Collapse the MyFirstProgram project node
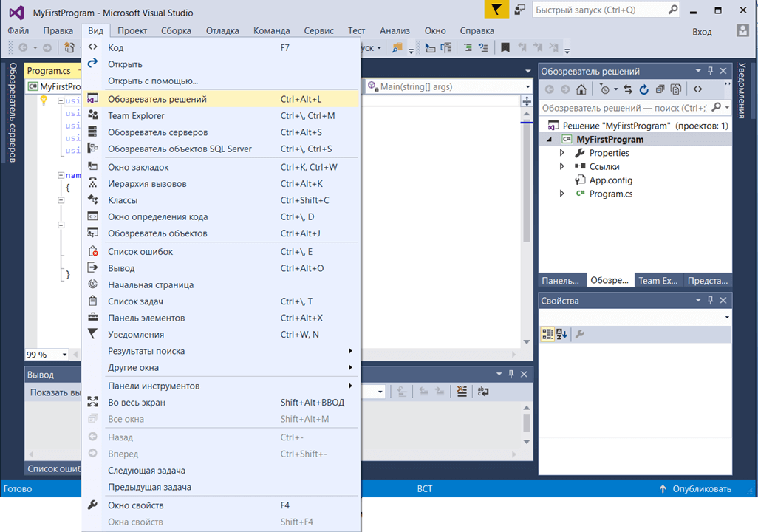758x532 pixels. tap(549, 140)
